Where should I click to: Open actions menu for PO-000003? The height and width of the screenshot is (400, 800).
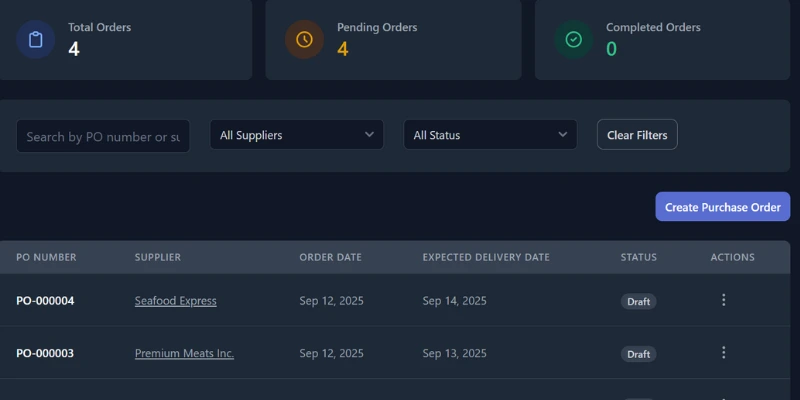click(x=724, y=353)
